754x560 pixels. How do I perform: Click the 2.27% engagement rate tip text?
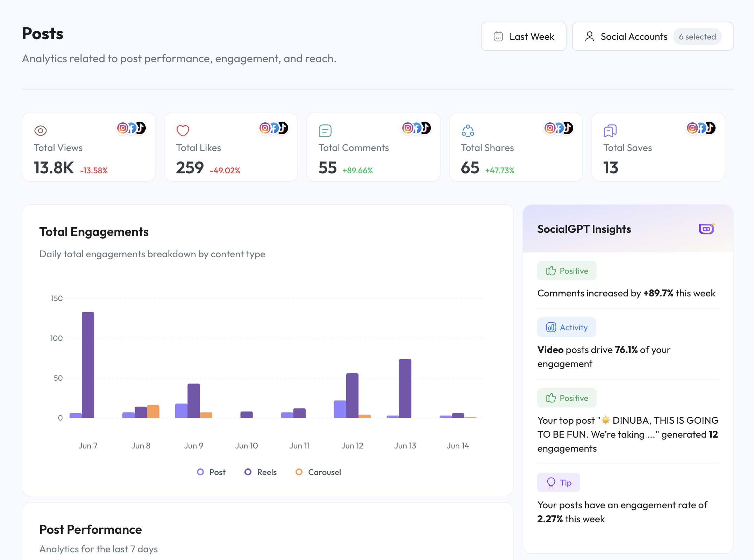click(622, 512)
